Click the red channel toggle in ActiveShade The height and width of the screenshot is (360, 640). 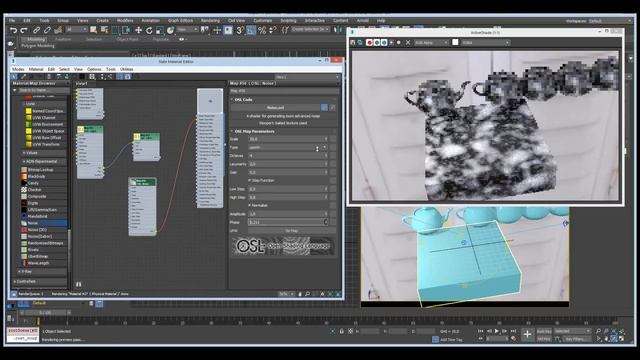tap(369, 42)
